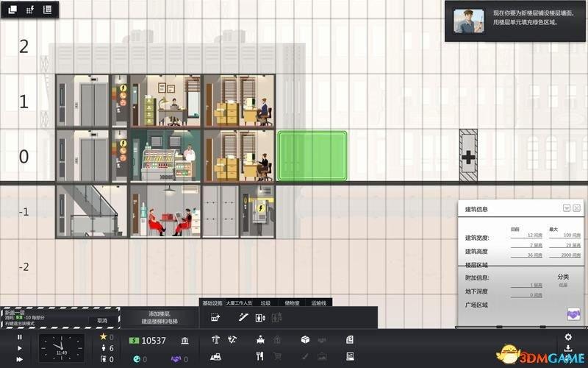Open the overlay layers icon at top-left
The image size is (588, 368).
12,10
